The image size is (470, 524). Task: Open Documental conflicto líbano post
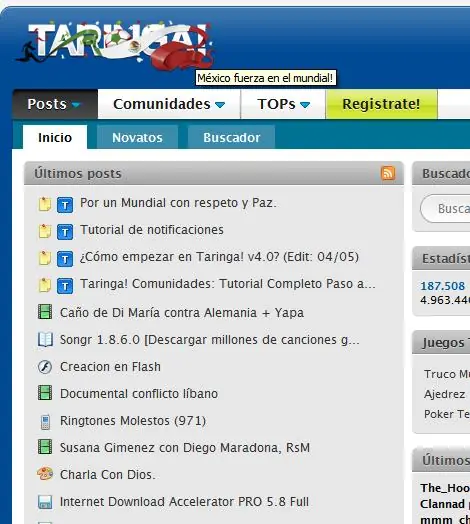click(139, 394)
